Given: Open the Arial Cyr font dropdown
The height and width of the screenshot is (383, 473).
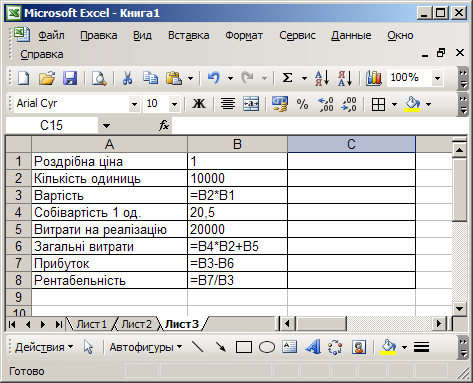Looking at the screenshot, I should (134, 104).
